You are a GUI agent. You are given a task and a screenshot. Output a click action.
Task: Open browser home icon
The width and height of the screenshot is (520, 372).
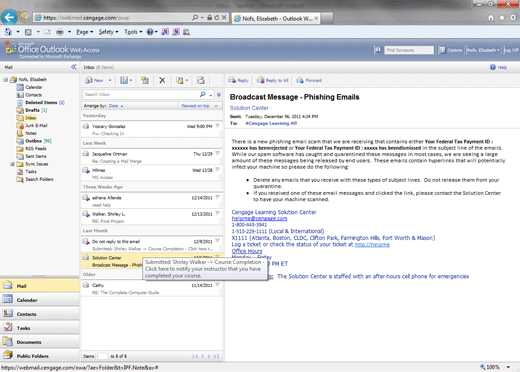coord(491,18)
